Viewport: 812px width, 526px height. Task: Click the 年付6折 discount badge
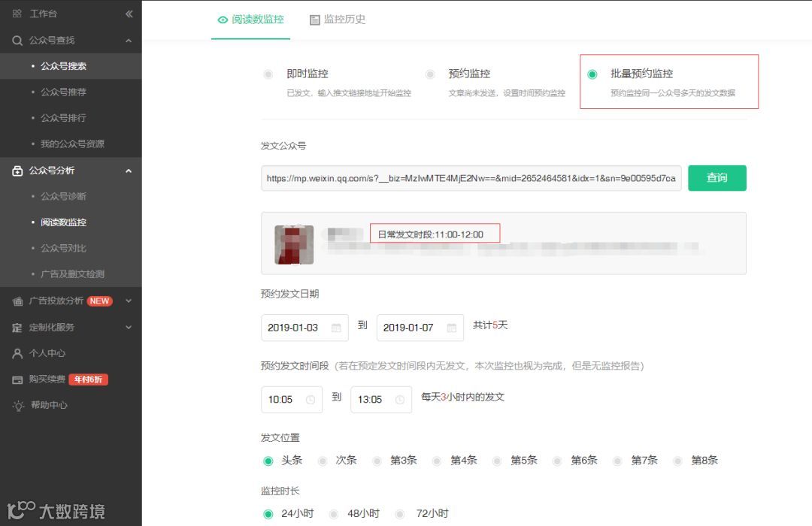pyautogui.click(x=88, y=379)
